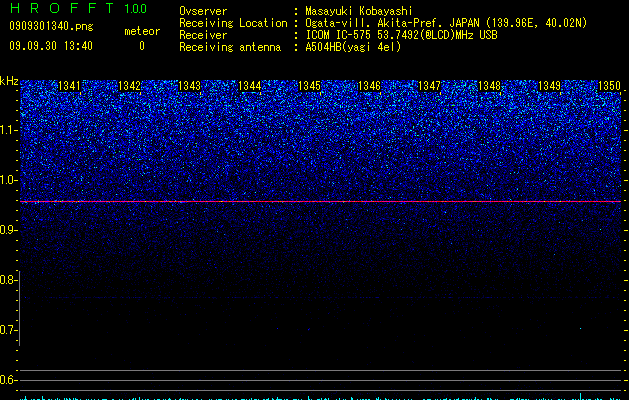Image resolution: width=629 pixels, height=400 pixels.
Task: Click the 0.6 kHz axis label
Action: (9, 380)
